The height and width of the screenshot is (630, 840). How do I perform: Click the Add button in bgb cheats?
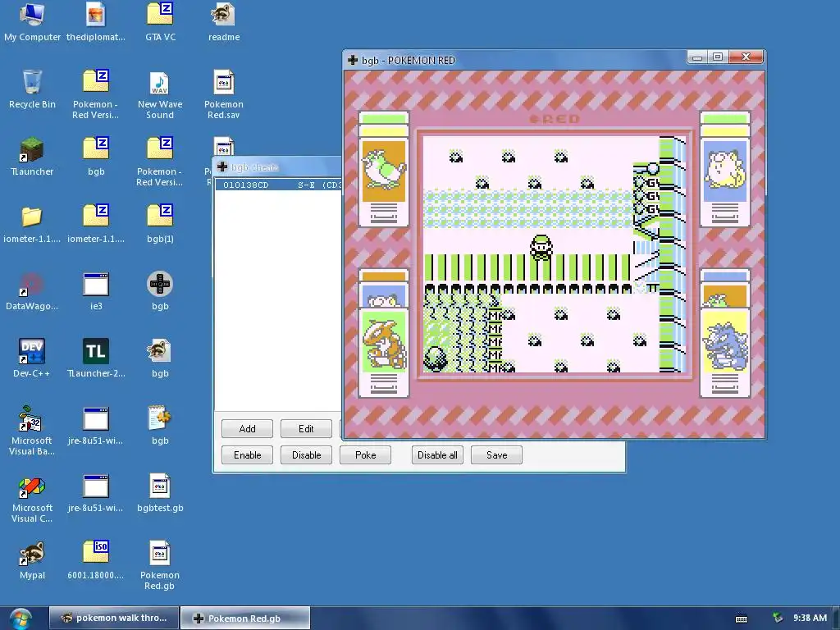247,428
